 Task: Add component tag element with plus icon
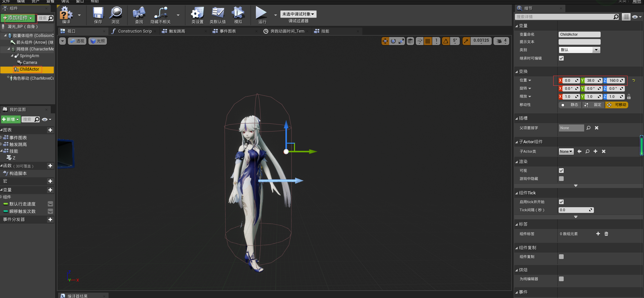598,234
